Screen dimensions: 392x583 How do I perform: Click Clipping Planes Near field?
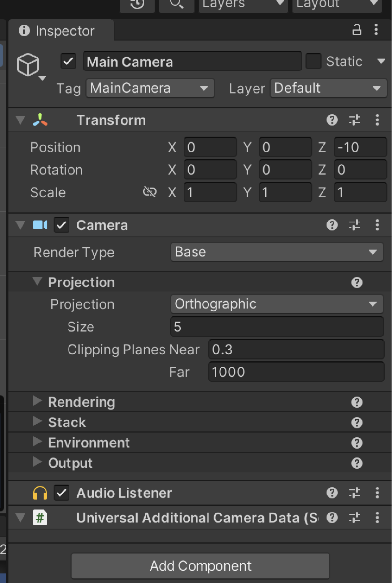(296, 349)
